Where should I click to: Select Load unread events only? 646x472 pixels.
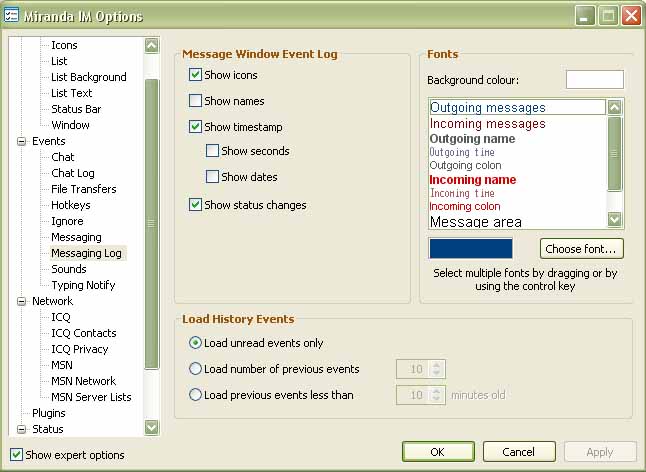pos(195,343)
